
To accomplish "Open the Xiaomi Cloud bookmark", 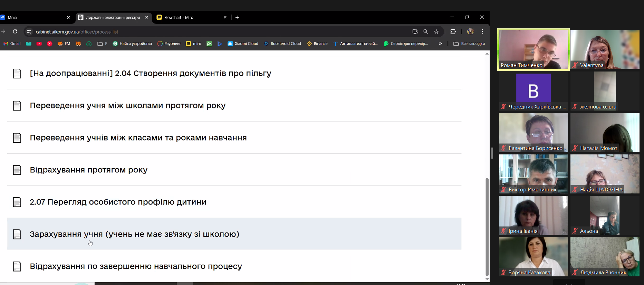I will point(243,44).
